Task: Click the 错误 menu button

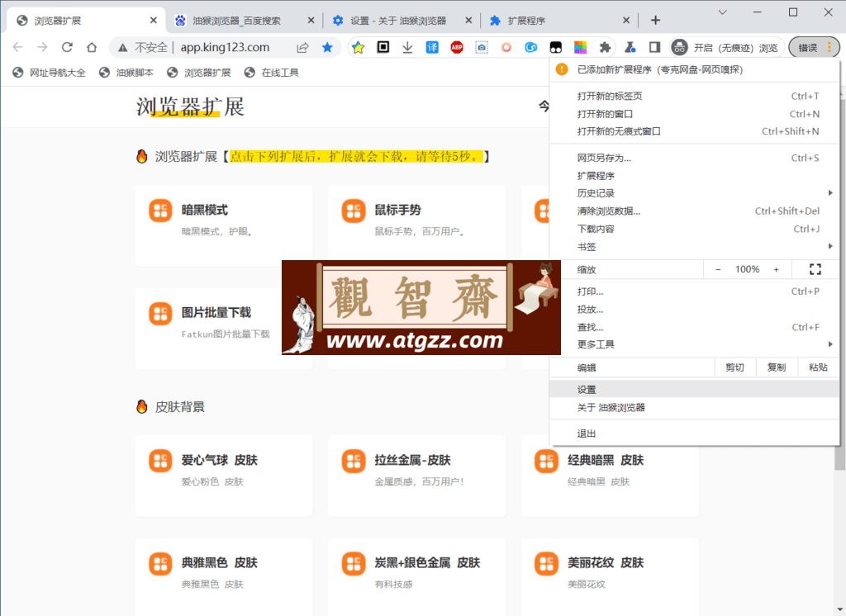Action: click(814, 47)
